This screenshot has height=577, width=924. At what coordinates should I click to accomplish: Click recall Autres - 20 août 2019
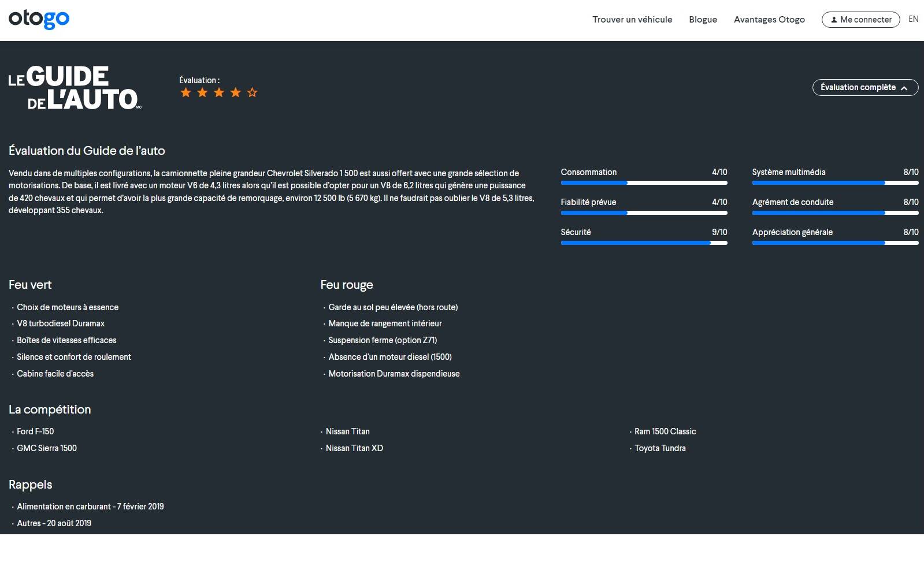[54, 523]
